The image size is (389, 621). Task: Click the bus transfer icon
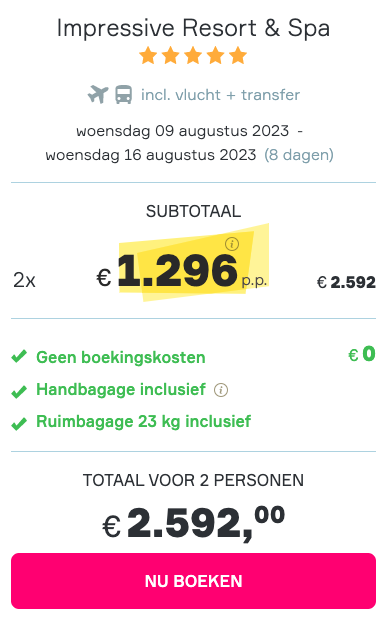[124, 95]
